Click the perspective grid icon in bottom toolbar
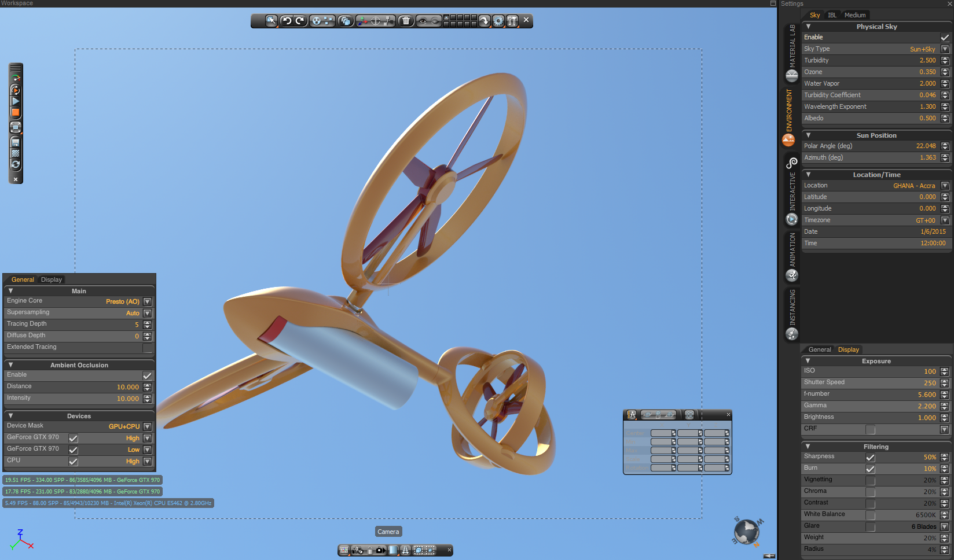954x560 pixels. [406, 550]
